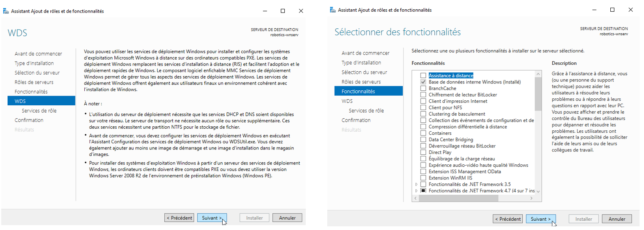Select highlighted Fonctionnalités step in right window

pyautogui.click(x=369, y=91)
